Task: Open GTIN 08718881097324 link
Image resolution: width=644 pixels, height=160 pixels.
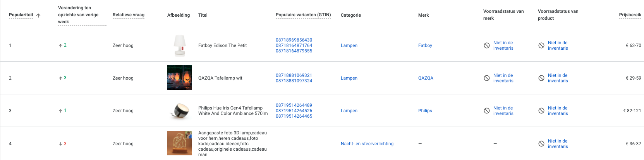Action: coord(294,81)
